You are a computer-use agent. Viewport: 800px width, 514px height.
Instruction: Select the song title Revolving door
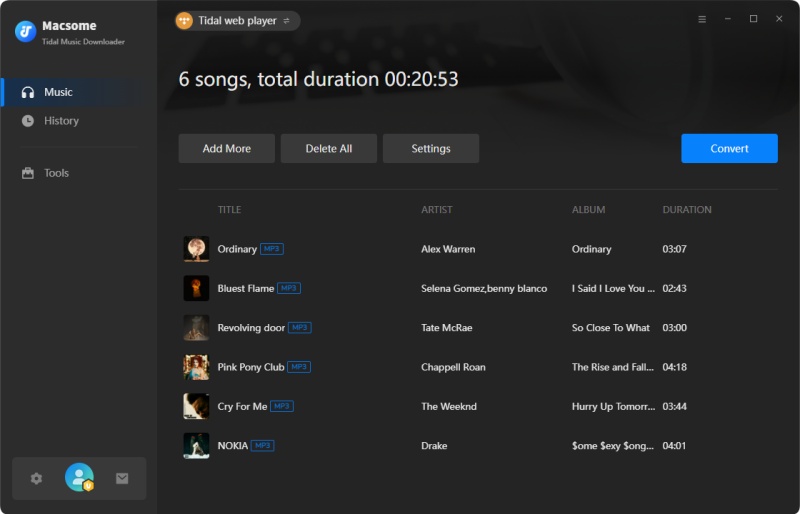251,328
